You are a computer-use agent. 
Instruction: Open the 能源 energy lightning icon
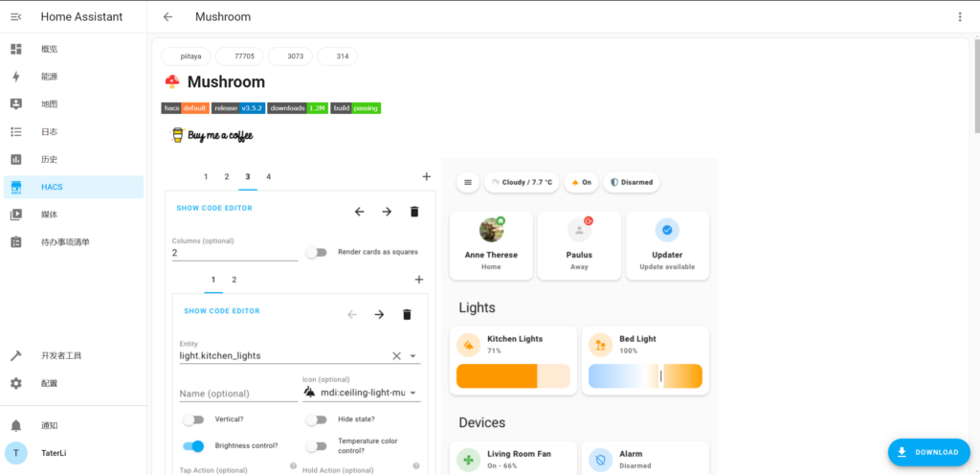16,77
